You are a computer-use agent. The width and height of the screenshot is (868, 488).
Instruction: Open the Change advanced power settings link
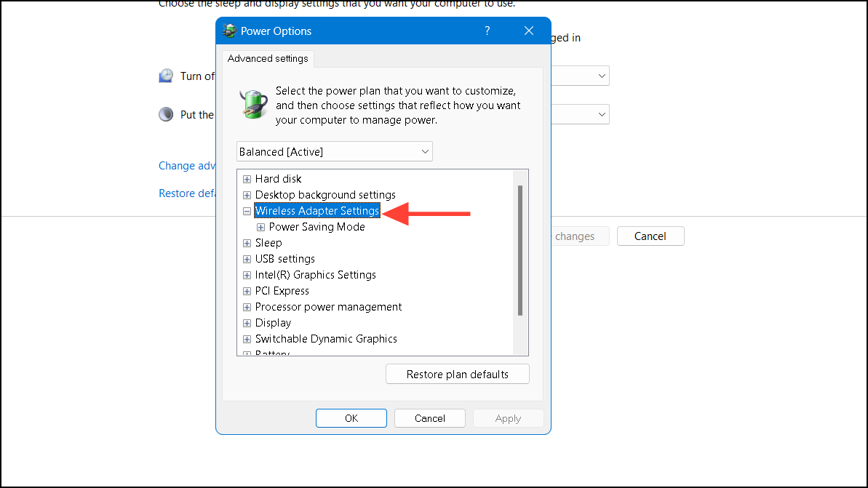coord(187,165)
